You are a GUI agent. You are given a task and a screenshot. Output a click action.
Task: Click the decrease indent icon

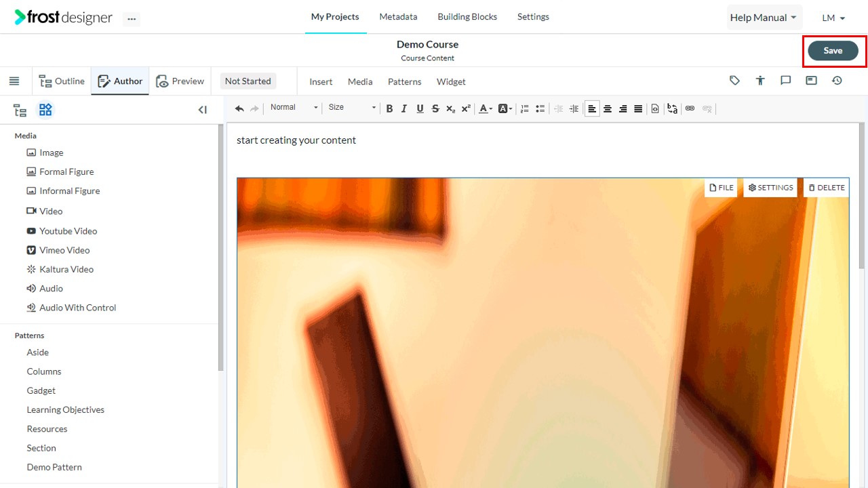coord(559,108)
